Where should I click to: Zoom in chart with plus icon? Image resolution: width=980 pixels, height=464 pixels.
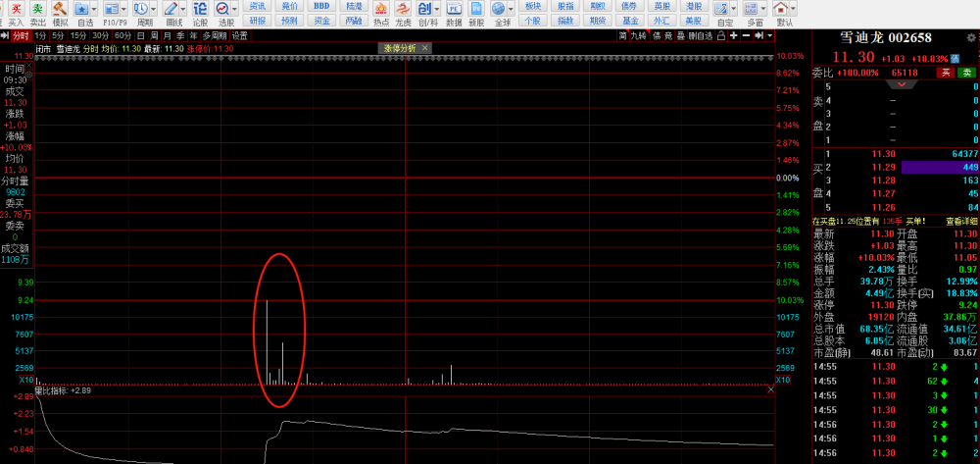point(734,35)
